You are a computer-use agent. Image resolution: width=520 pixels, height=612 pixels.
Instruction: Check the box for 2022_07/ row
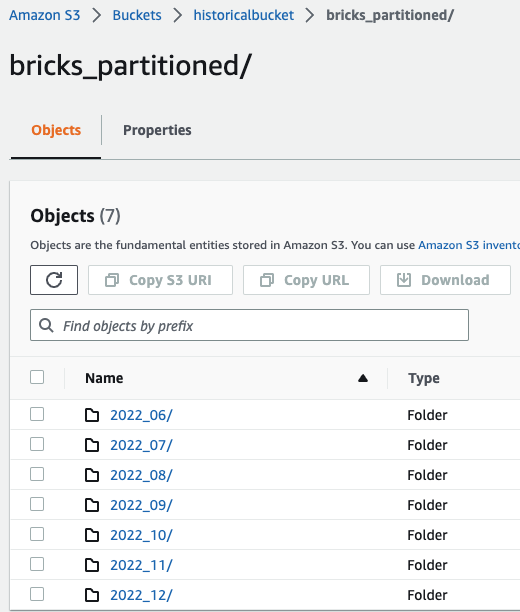[x=37, y=444]
